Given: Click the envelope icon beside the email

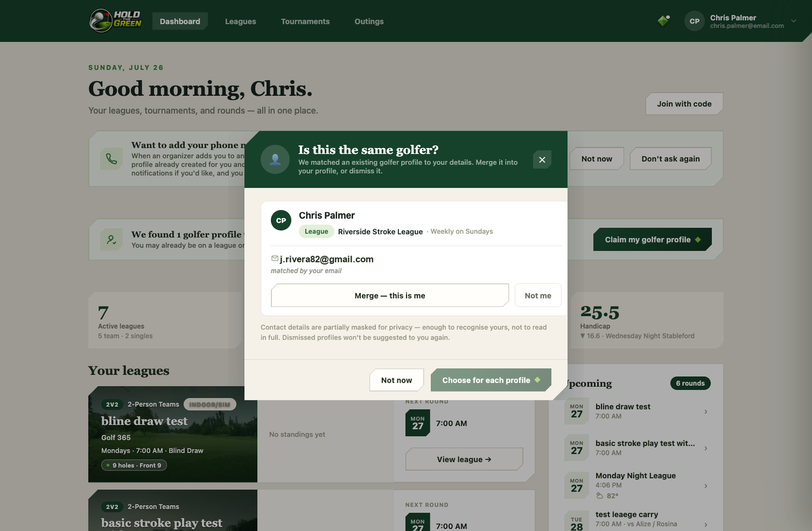Looking at the screenshot, I should 275,259.
